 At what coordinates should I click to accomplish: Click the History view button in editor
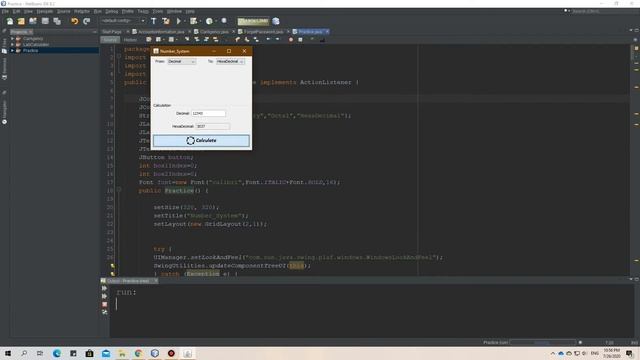click(130, 40)
